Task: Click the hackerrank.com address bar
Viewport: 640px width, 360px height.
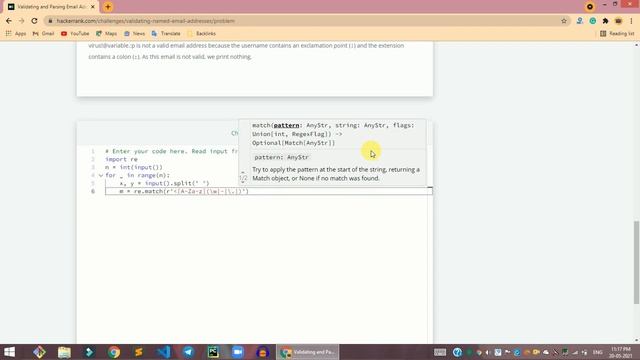Action: (x=302, y=21)
